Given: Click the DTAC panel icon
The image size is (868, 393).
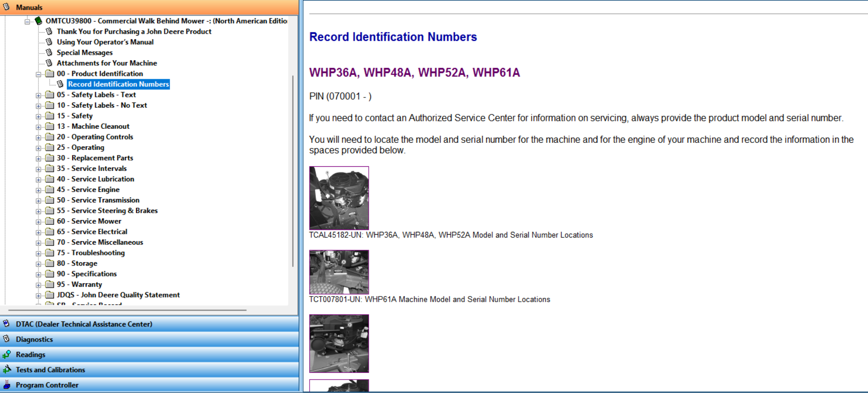Looking at the screenshot, I should [x=7, y=324].
